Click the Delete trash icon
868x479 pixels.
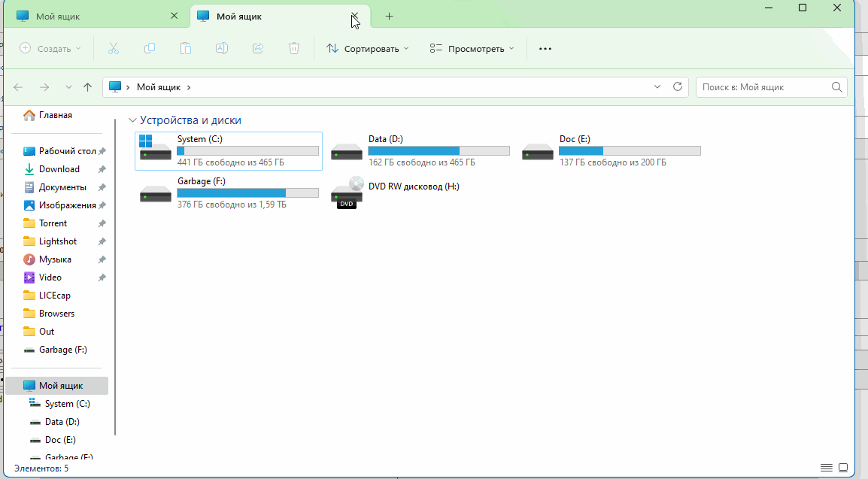click(x=294, y=48)
